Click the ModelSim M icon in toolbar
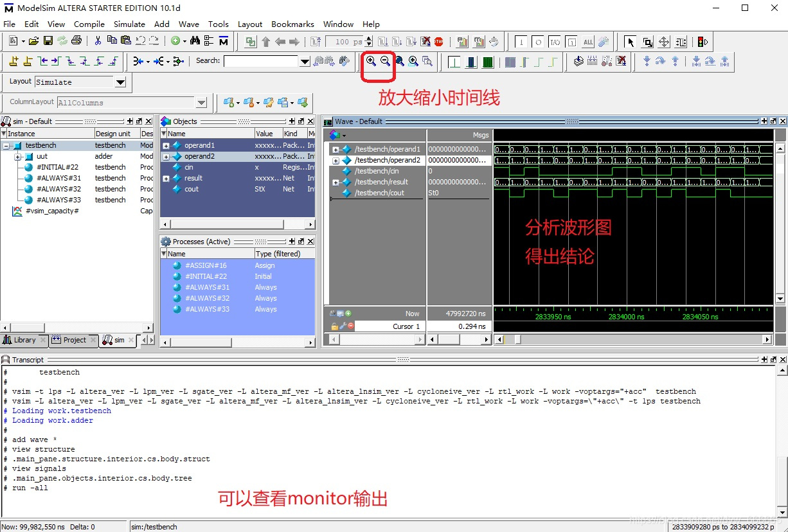Image resolution: width=788 pixels, height=532 pixels. (x=223, y=41)
